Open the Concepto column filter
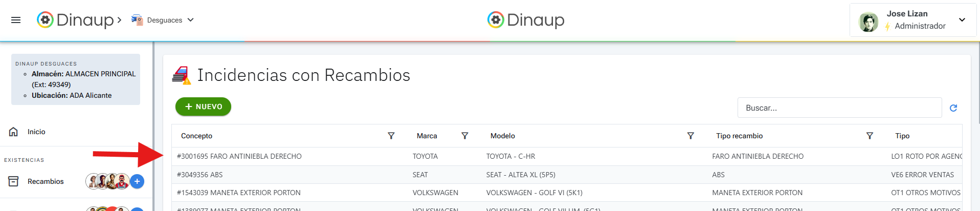The width and height of the screenshot is (980, 211). [x=391, y=136]
